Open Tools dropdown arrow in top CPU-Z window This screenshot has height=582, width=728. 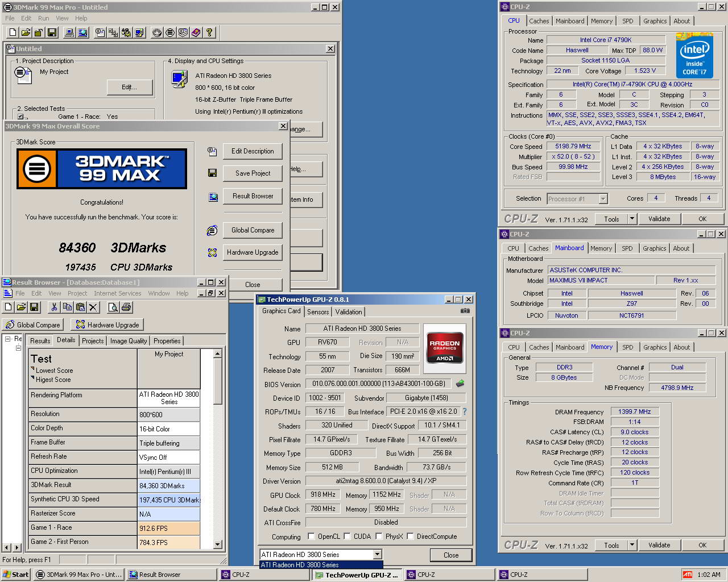631,219
